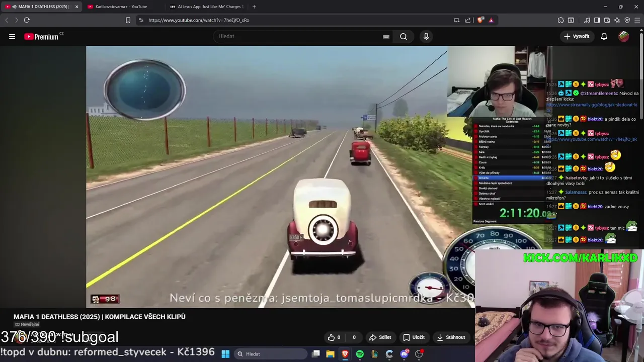Click the Sdílet share button
The height and width of the screenshot is (362, 644).
click(380, 337)
